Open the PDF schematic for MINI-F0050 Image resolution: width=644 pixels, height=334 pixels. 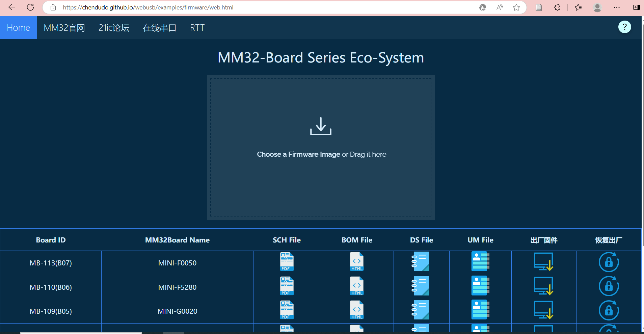[x=287, y=262]
